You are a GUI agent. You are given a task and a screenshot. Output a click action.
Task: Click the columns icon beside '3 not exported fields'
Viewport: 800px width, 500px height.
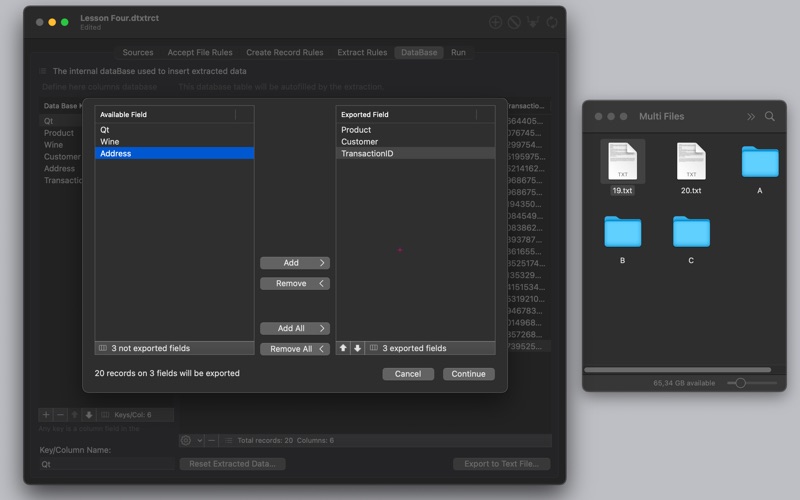click(102, 348)
